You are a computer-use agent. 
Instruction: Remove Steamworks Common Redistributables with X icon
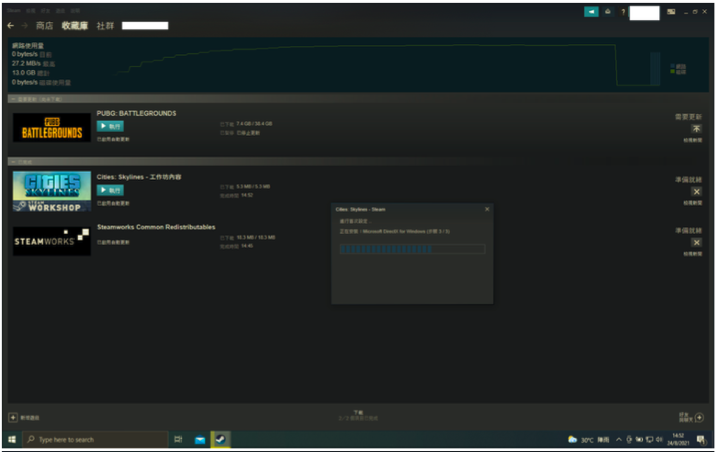pos(696,242)
